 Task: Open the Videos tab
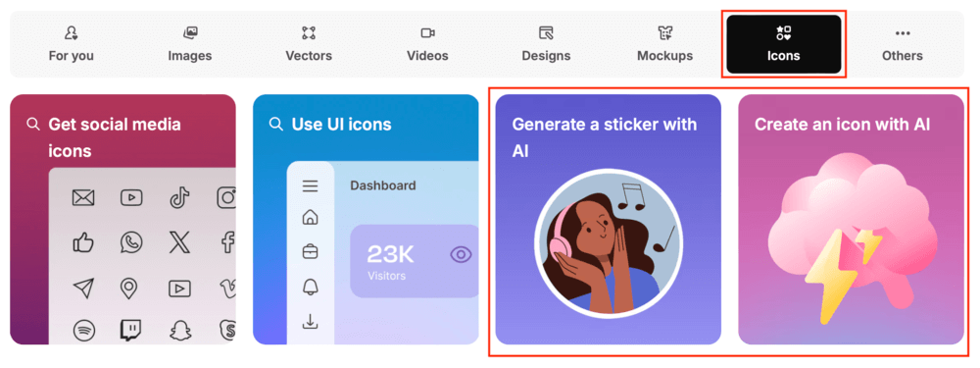click(x=427, y=44)
